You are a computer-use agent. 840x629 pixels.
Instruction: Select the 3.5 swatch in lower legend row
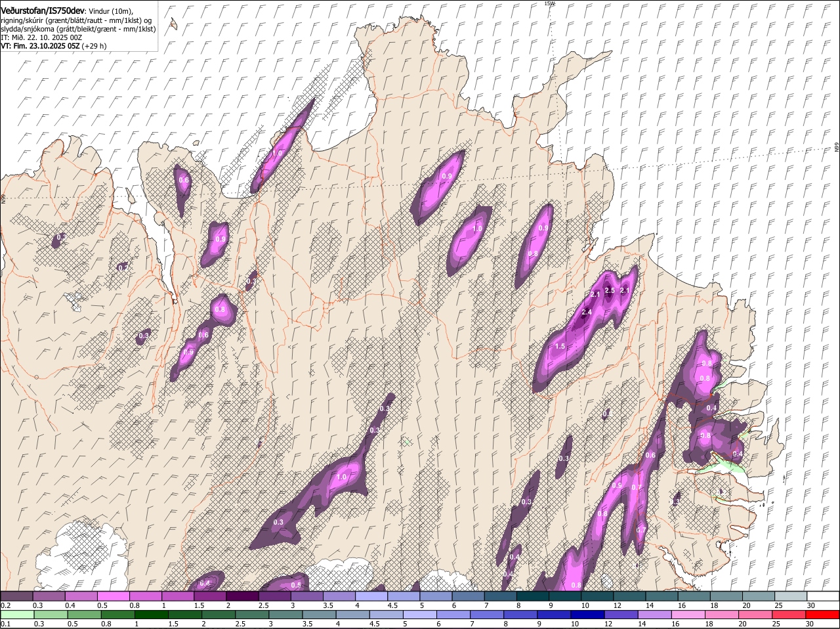[x=319, y=615]
